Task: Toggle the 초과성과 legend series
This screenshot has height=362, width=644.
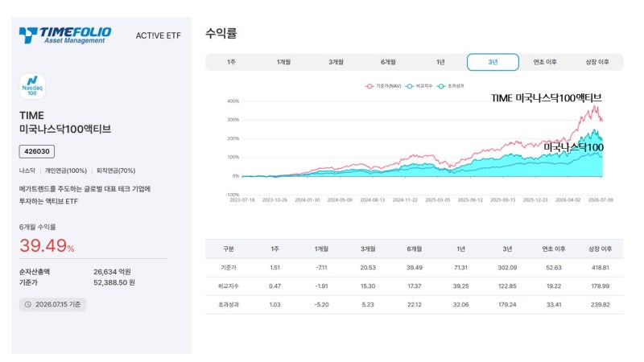Action: pos(451,86)
